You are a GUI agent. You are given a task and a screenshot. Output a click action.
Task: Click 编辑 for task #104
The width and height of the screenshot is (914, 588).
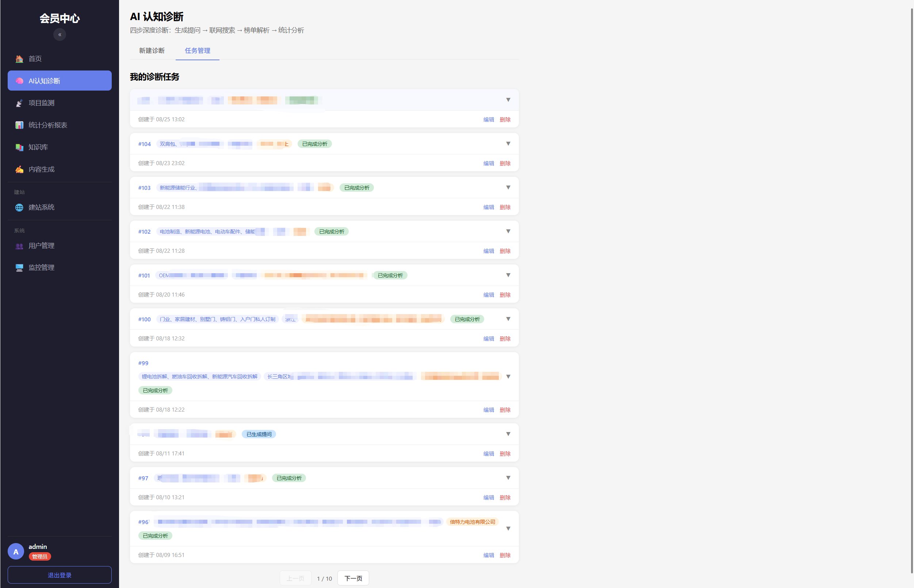(x=489, y=163)
